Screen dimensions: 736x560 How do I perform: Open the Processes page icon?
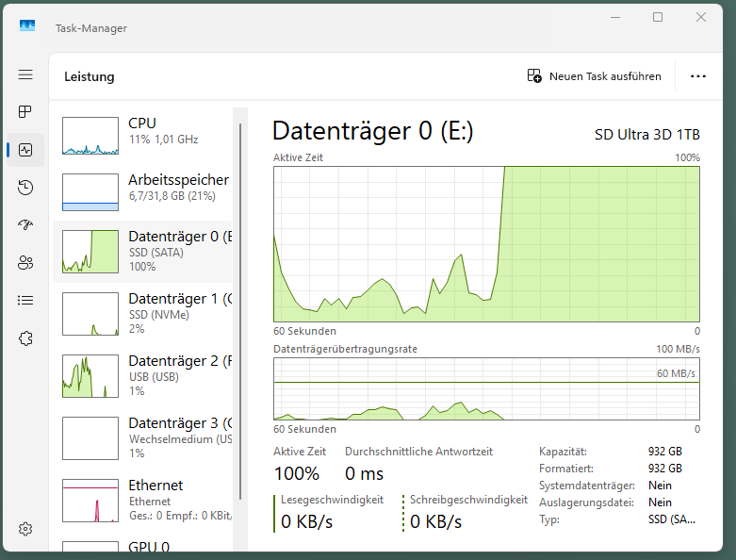point(25,112)
